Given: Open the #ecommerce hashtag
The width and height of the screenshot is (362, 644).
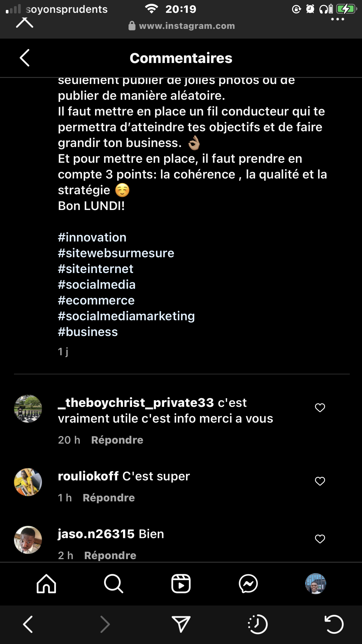Looking at the screenshot, I should [96, 300].
